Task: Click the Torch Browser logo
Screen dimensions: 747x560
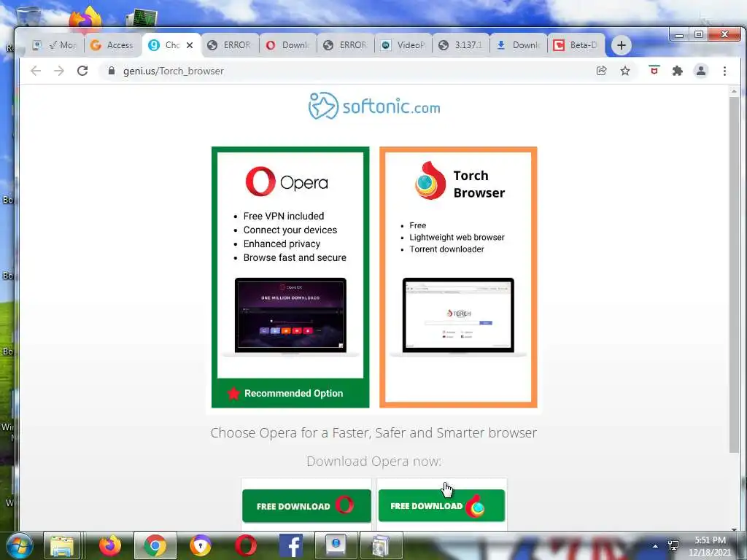Action: point(459,182)
